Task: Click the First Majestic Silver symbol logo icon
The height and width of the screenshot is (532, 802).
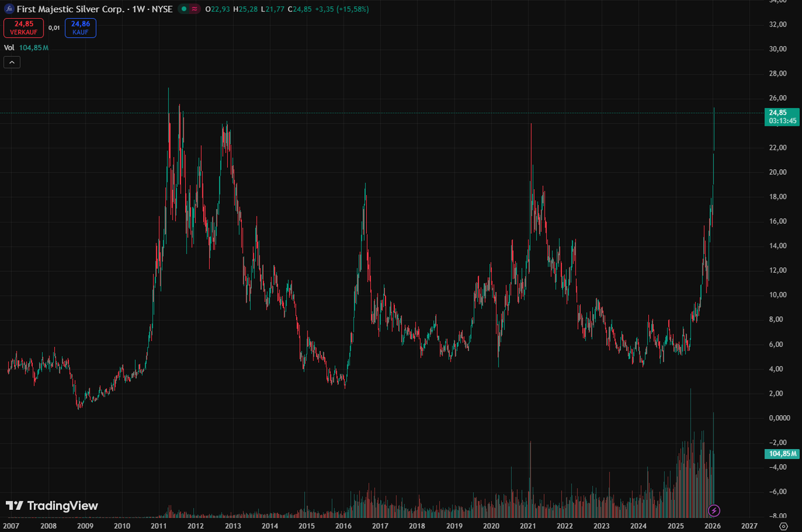Action: [9, 10]
